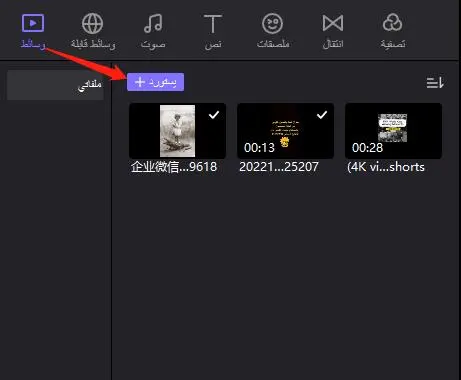
Task: Select the 00:13 video clip thumbnail
Action: (x=285, y=131)
